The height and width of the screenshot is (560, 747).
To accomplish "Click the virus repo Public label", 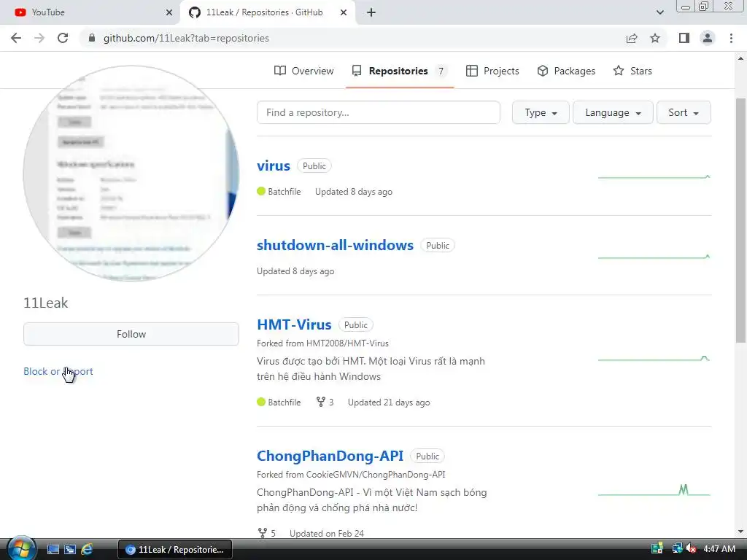I will pyautogui.click(x=314, y=166).
